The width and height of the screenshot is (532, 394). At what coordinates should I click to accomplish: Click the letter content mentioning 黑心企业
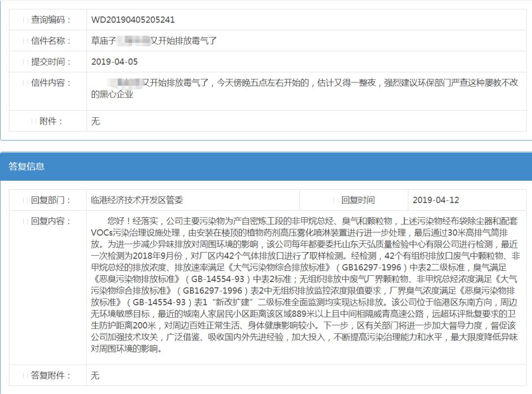304,88
